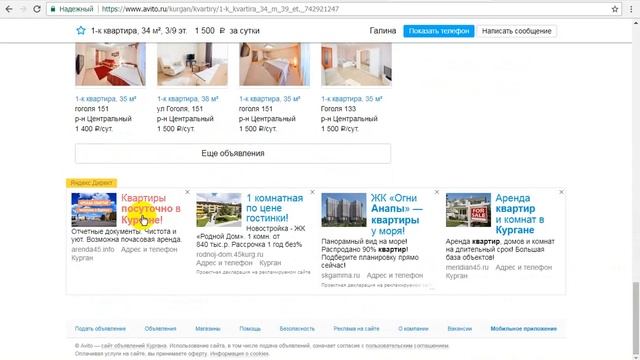The width and height of the screenshot is (640, 360).
Task: Close the 'Квартиры посуточно в Кургане' ad
Action: pos(187,192)
